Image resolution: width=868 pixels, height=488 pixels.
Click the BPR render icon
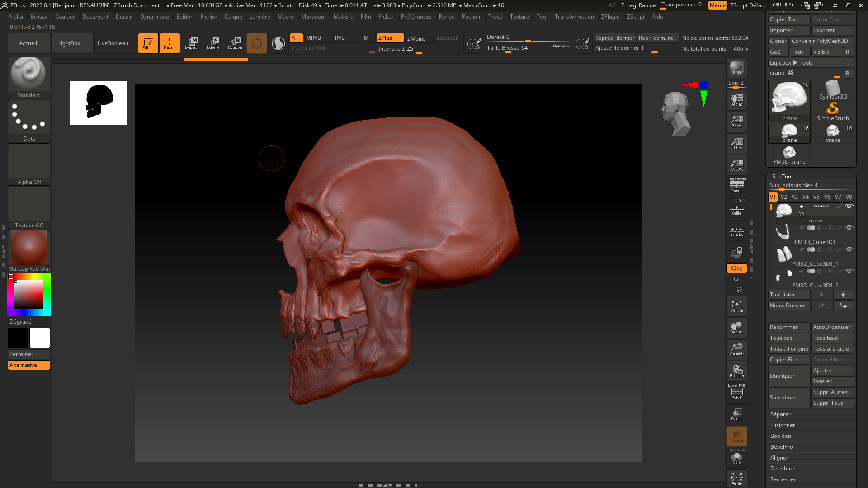pos(737,68)
